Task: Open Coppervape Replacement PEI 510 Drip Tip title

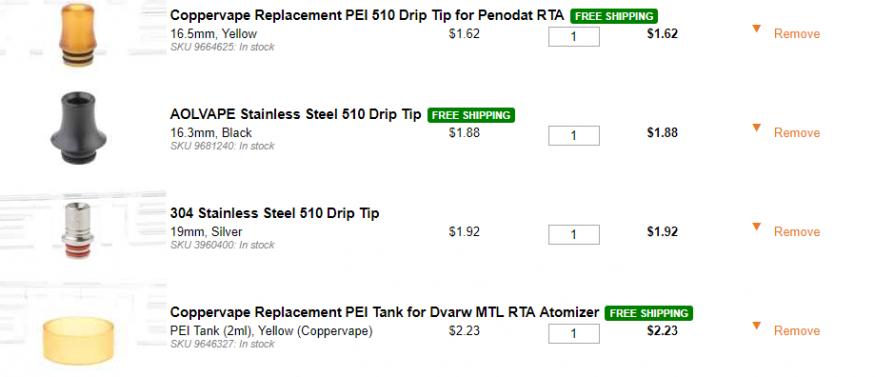Action: [367, 15]
